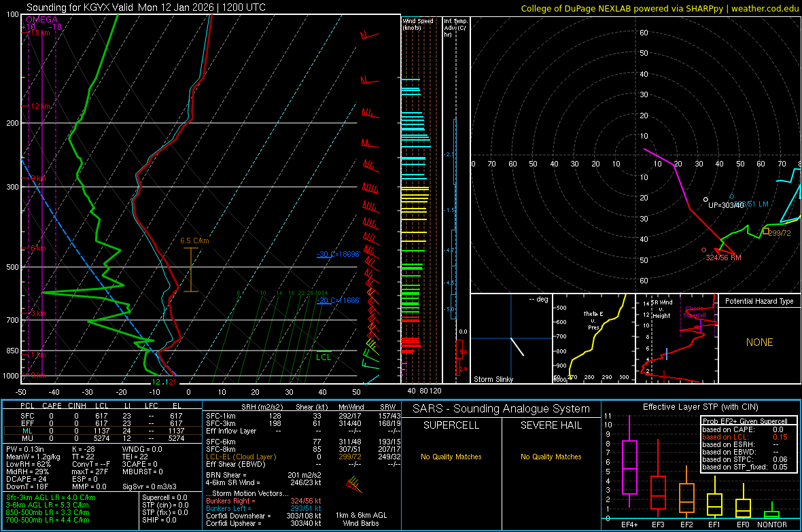Select the SFC parcel row
Screen dimensions: 802x532
(102, 416)
